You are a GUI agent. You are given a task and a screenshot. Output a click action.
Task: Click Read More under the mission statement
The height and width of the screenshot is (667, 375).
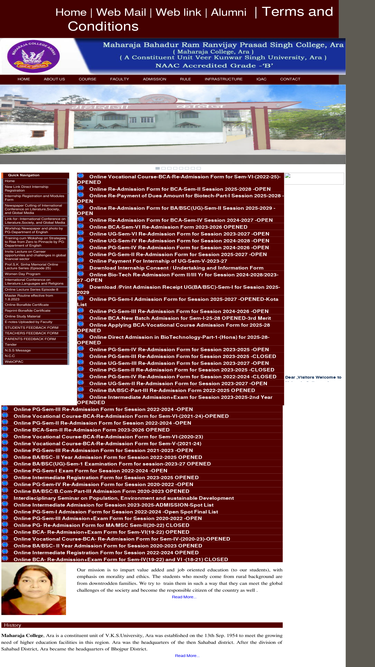tap(184, 597)
